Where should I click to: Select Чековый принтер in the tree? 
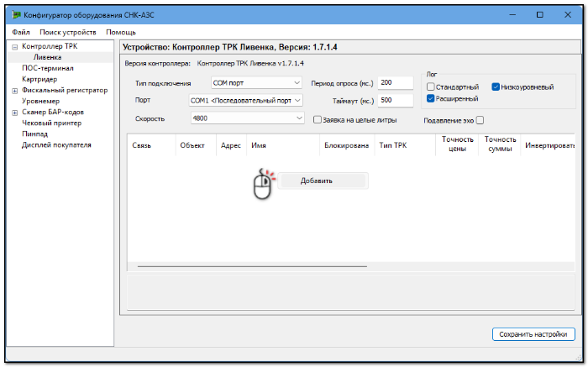[51, 123]
